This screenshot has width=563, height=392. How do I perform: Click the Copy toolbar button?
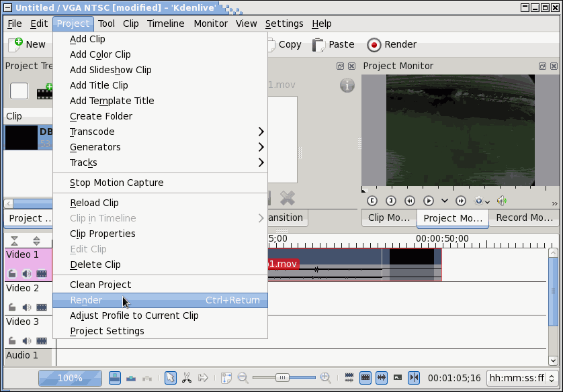[284, 44]
